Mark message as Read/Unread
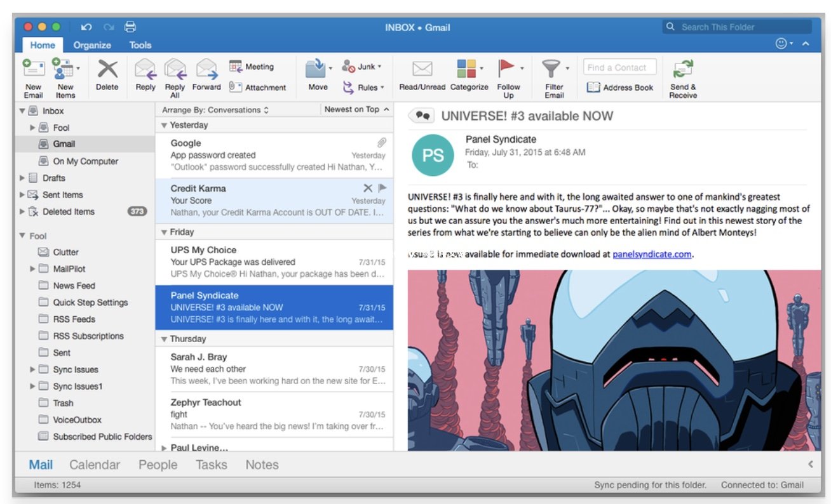Viewport: 831px width, 504px height. 422,76
